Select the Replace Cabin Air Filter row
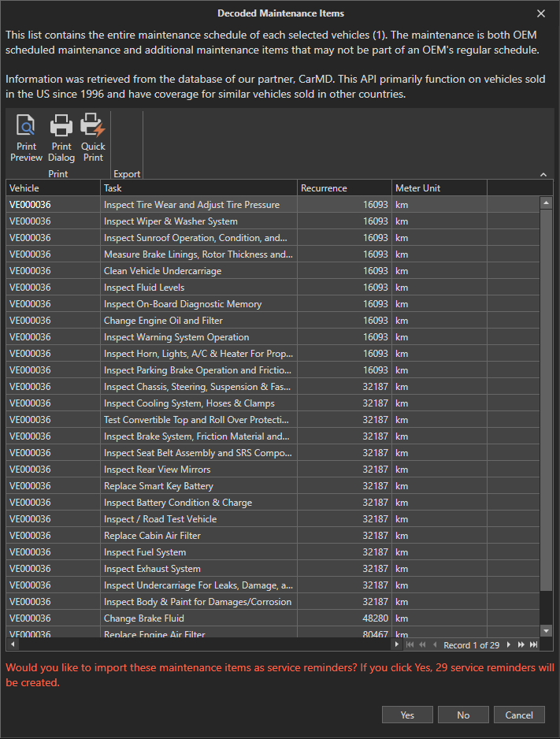This screenshot has width=560, height=739. click(198, 536)
